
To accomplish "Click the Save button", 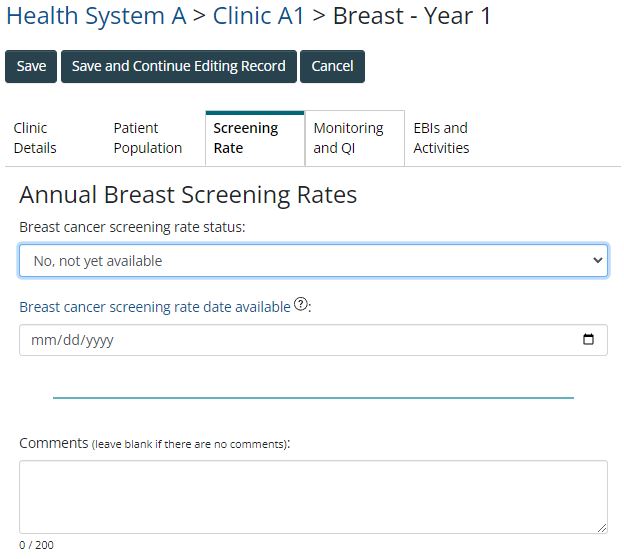I will pyautogui.click(x=31, y=66).
